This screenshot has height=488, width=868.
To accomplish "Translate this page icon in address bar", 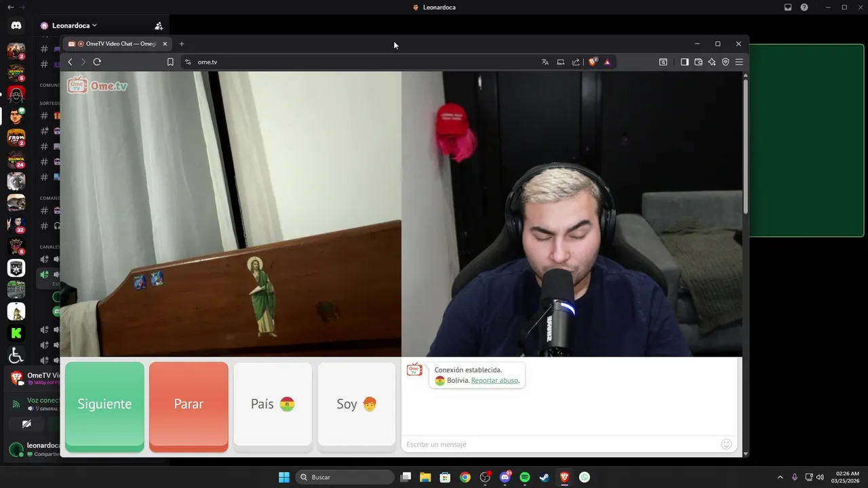I will tap(545, 62).
